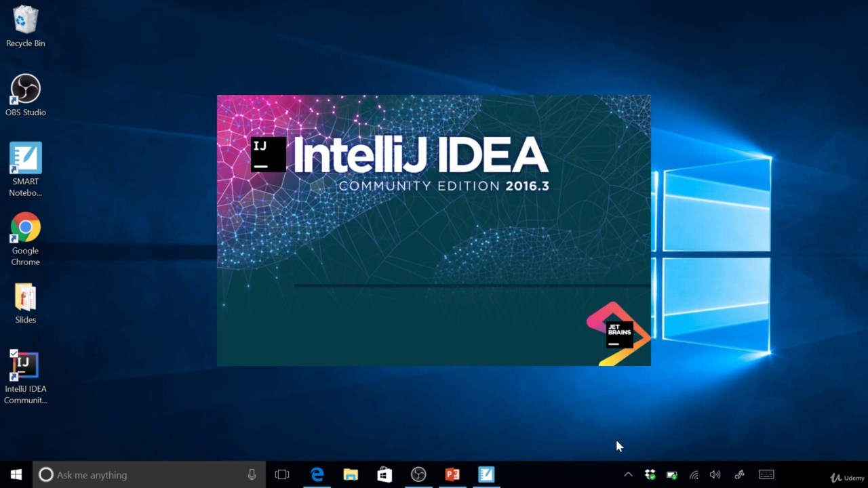This screenshot has width=868, height=488.
Task: Open the Windows Start menu
Action: 16,474
